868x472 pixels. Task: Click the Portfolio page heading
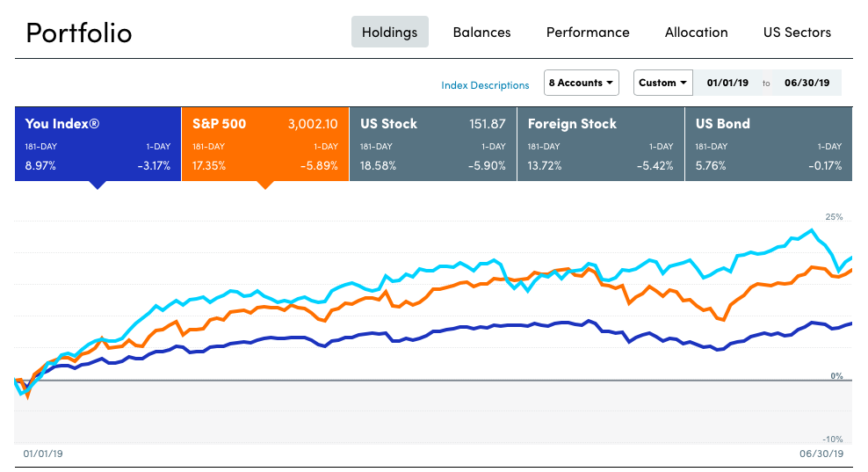pyautogui.click(x=79, y=33)
